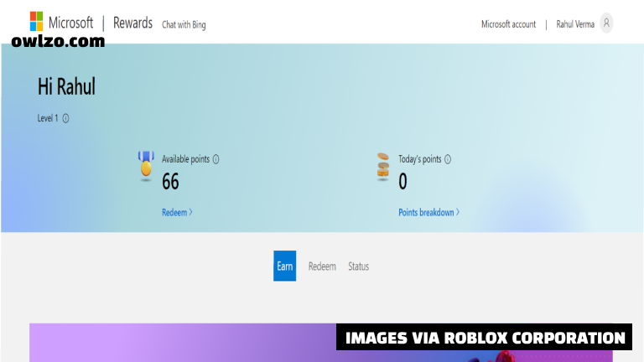Screen dimensions: 644x362
Task: Click the Level 1 info icon
Action: pos(65,119)
